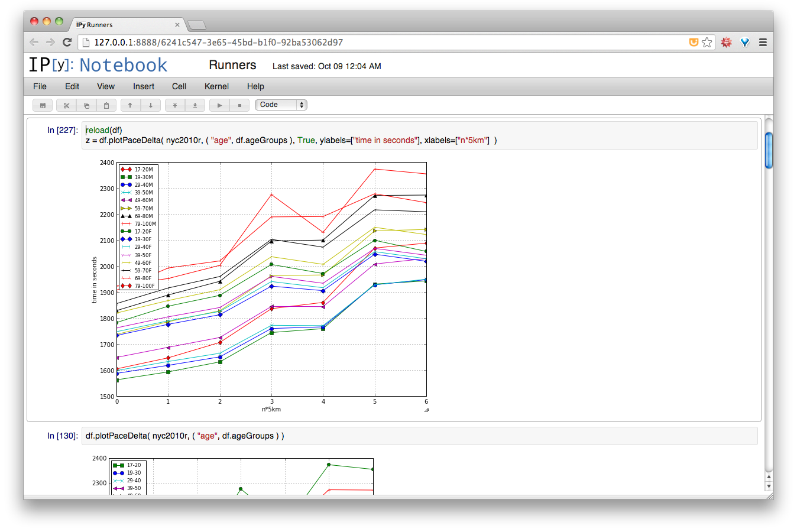Image resolution: width=797 pixels, height=532 pixels.
Task: Click the 29-40 legend entry in lower plot
Action: [x=127, y=481]
